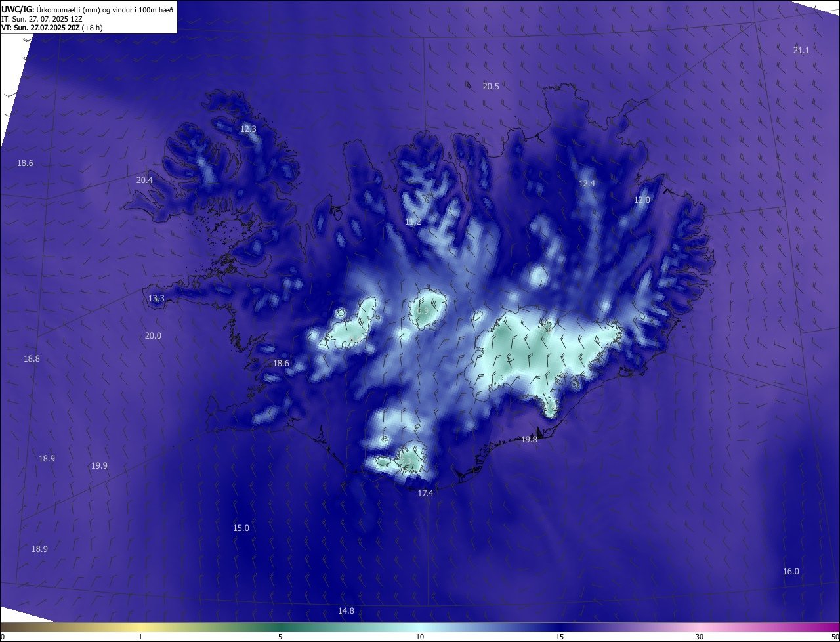The width and height of the screenshot is (840, 642).
Task: Click the 12.0 value label
Action: (x=642, y=200)
